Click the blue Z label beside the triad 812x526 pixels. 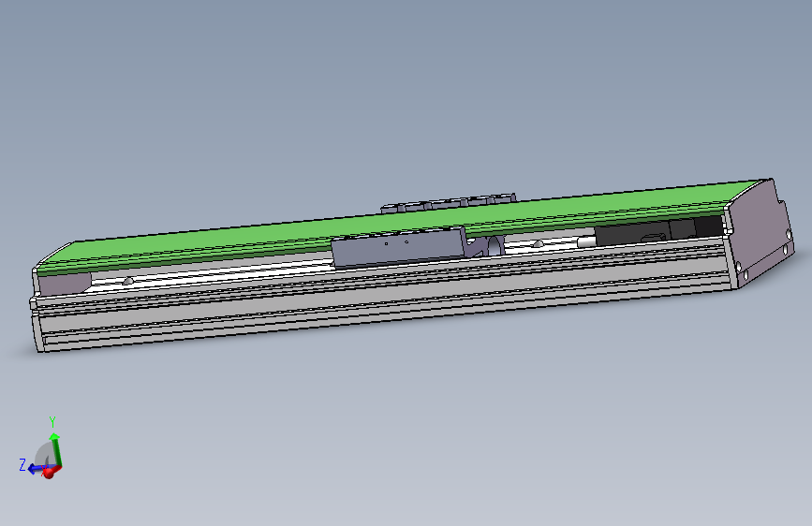point(22,465)
